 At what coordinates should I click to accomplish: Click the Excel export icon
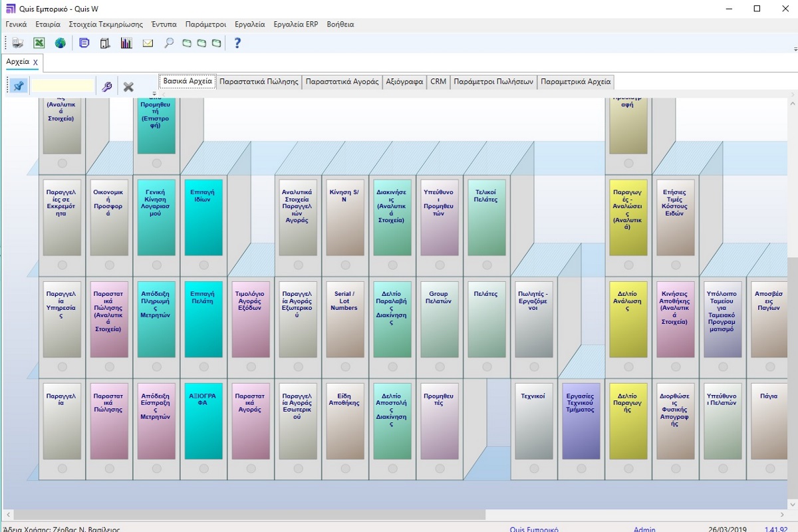[39, 43]
